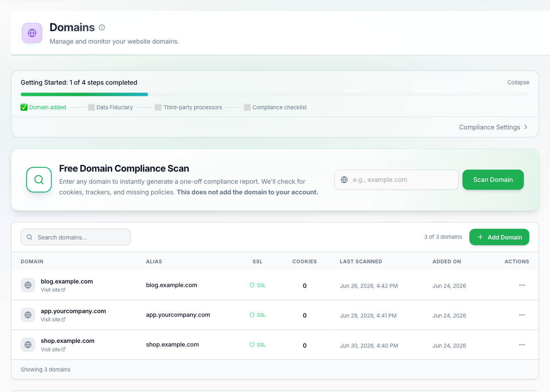Click the Compliance checklist step checkbox
This screenshot has height=392, width=550.
point(247,107)
